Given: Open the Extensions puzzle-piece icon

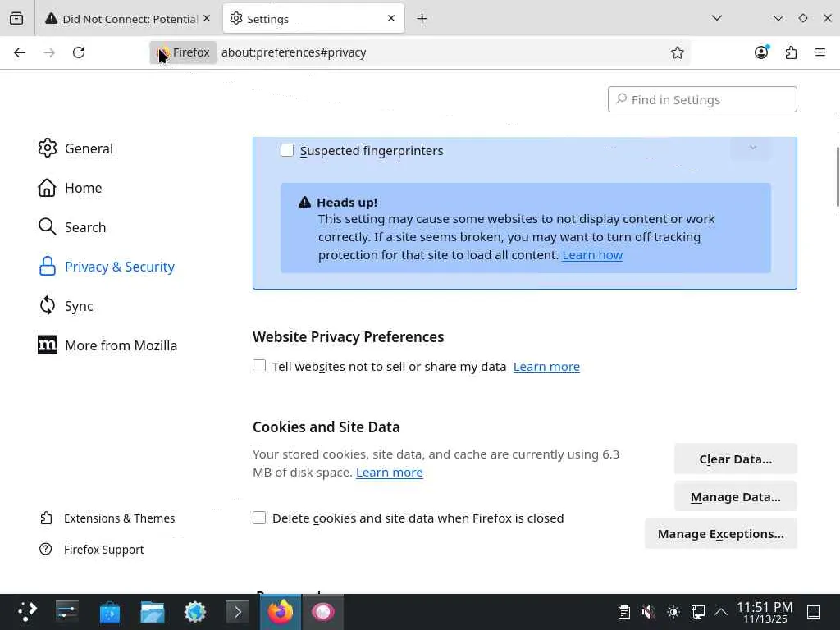Looking at the screenshot, I should 791,52.
